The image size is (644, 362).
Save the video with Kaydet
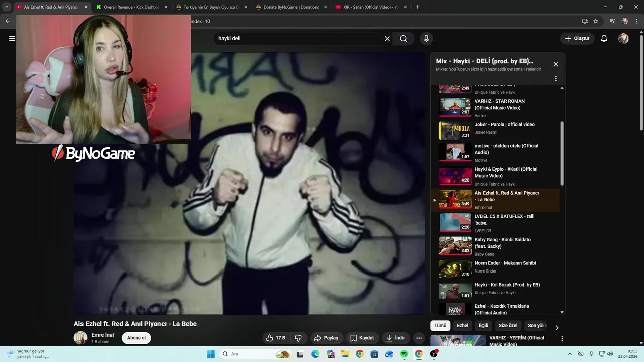tap(362, 338)
